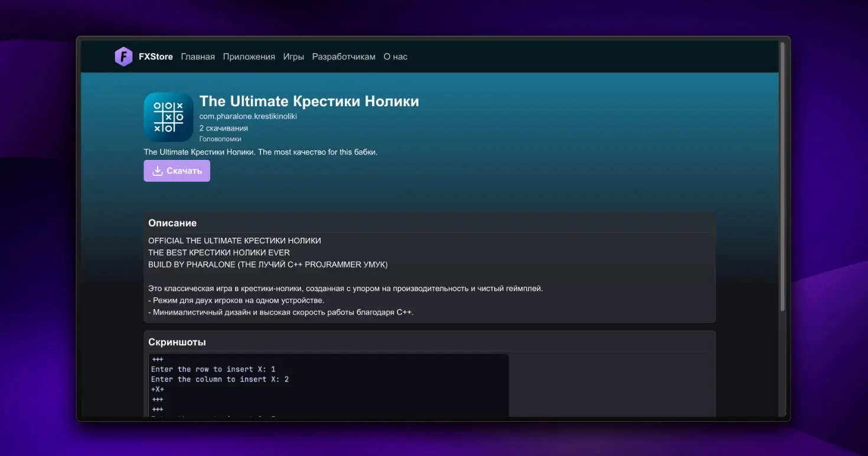This screenshot has width=868, height=456.
Task: Open the Приложения section
Action: [249, 57]
